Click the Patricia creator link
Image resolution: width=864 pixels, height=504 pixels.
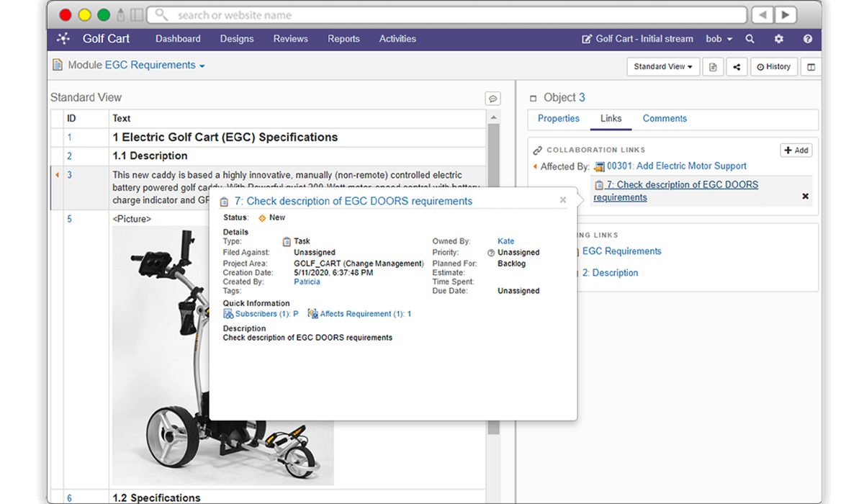click(x=307, y=282)
